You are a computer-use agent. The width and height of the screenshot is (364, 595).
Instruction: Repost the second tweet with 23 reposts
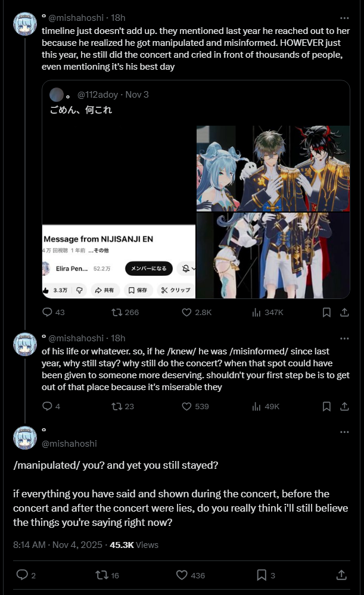(123, 406)
